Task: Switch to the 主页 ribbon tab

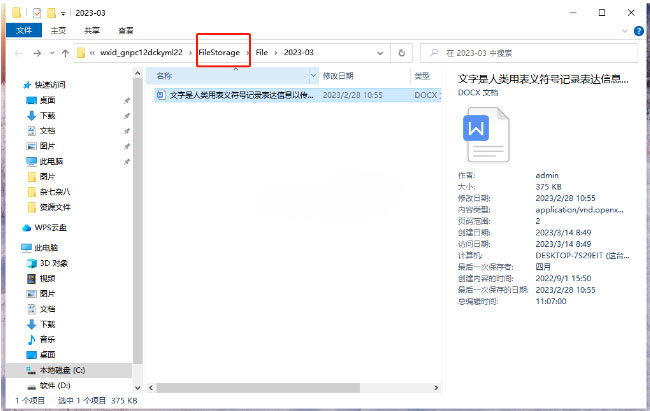Action: [58, 30]
